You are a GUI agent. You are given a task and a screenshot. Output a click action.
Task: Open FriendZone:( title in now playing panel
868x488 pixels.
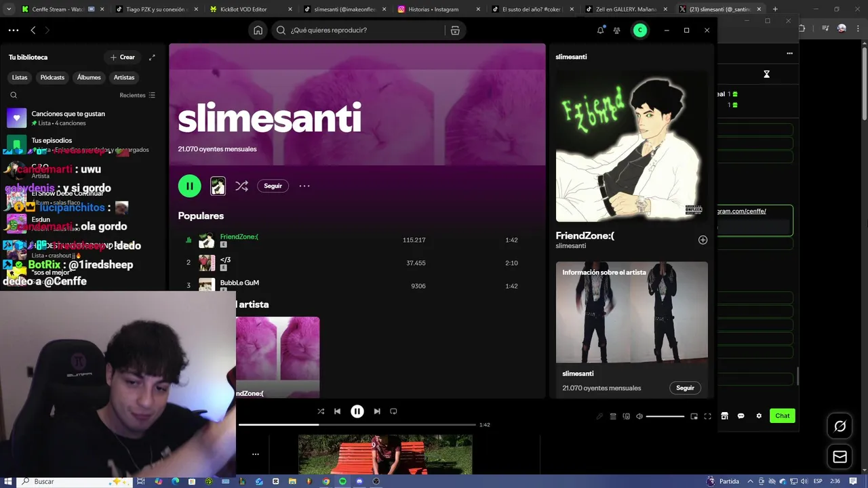(585, 236)
